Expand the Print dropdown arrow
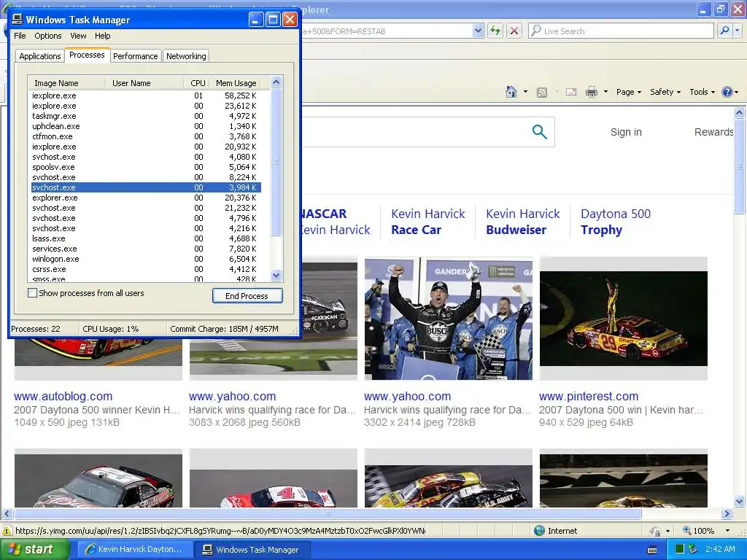747x560 pixels. [605, 92]
